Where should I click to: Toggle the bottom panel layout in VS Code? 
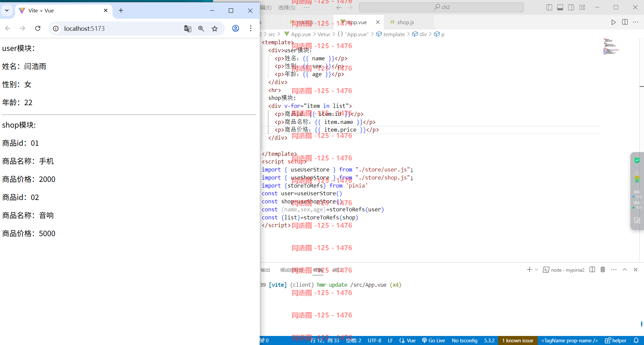tap(560, 7)
